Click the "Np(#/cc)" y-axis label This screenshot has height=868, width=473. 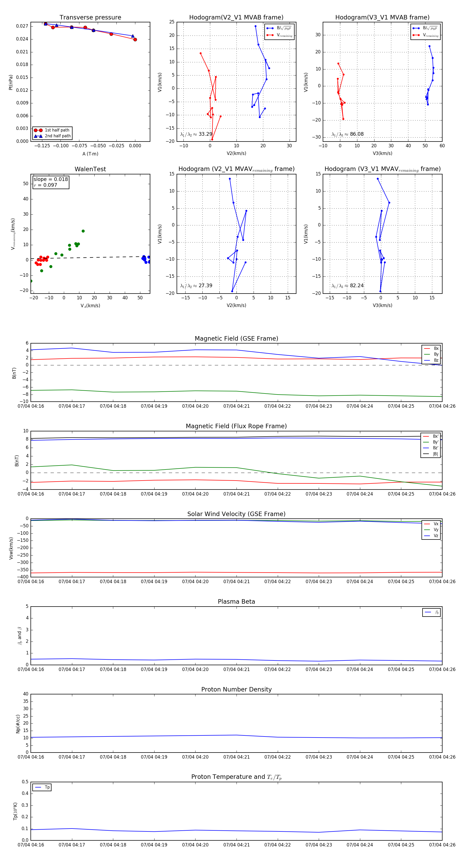click(18, 723)
